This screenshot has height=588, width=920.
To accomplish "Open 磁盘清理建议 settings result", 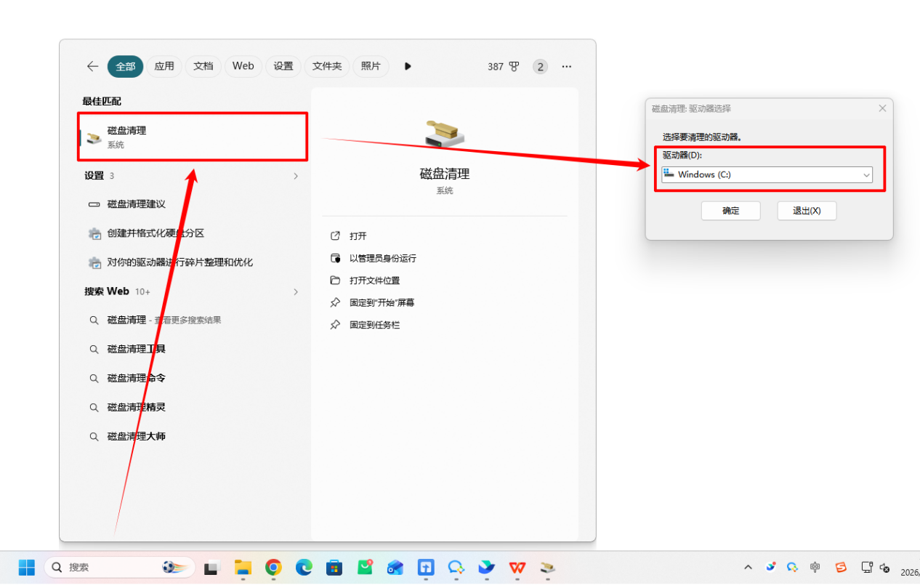I will pos(193,204).
